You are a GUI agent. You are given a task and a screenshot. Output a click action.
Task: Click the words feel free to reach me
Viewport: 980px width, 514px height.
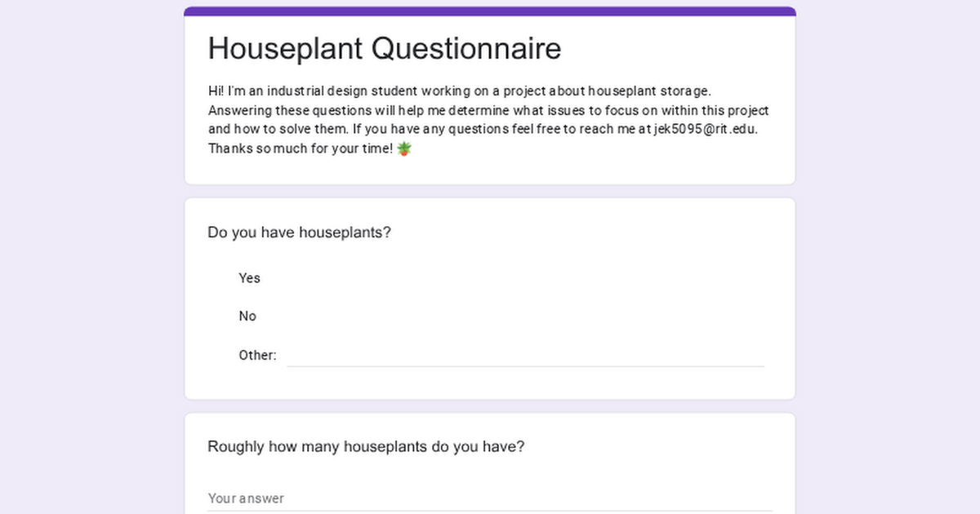click(x=558, y=129)
